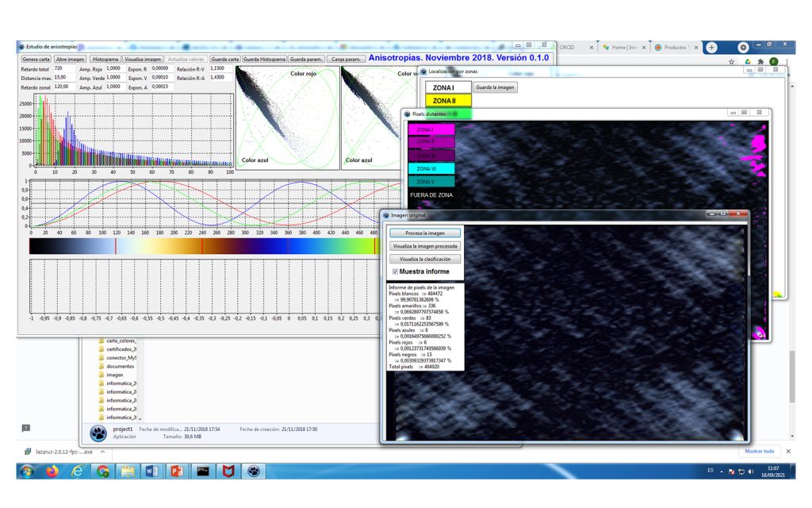Click the Histograma button
The height and width of the screenshot is (508, 812).
tap(105, 59)
